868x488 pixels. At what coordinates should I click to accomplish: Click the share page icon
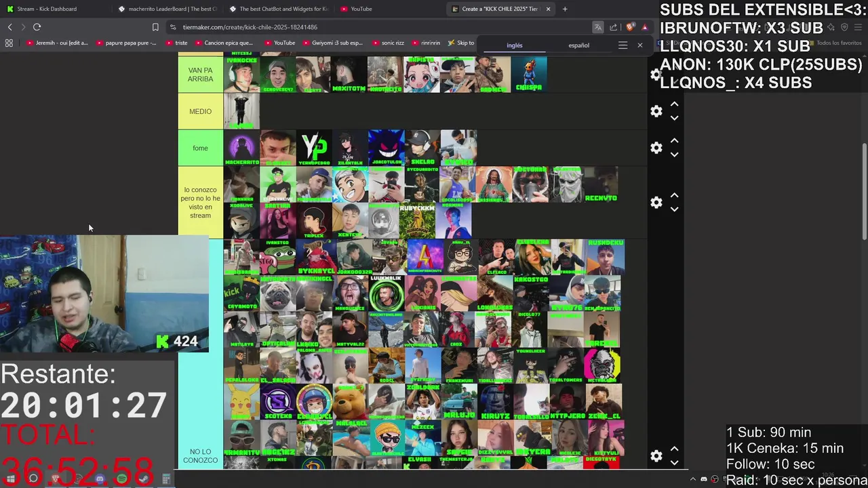614,27
